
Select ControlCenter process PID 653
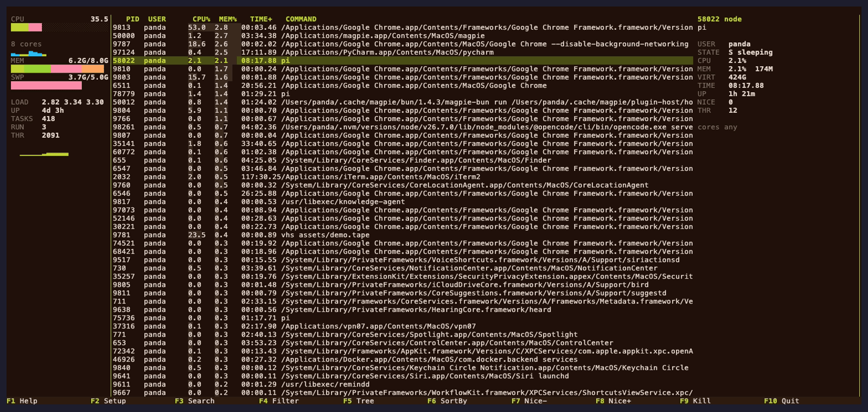click(403, 343)
